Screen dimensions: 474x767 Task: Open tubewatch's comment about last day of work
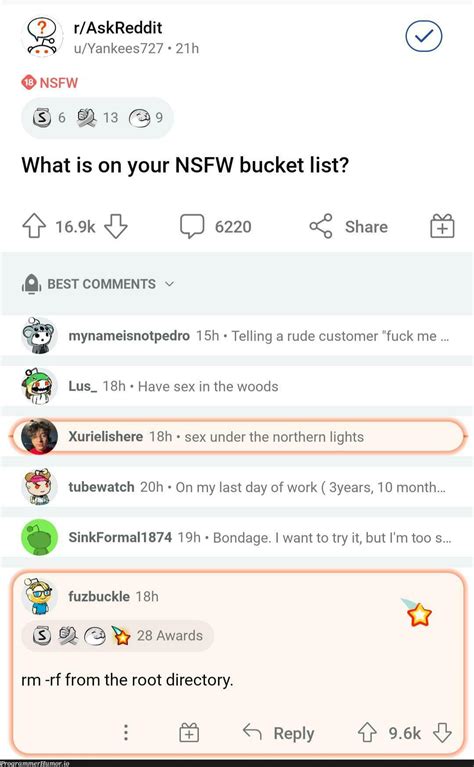(237, 487)
